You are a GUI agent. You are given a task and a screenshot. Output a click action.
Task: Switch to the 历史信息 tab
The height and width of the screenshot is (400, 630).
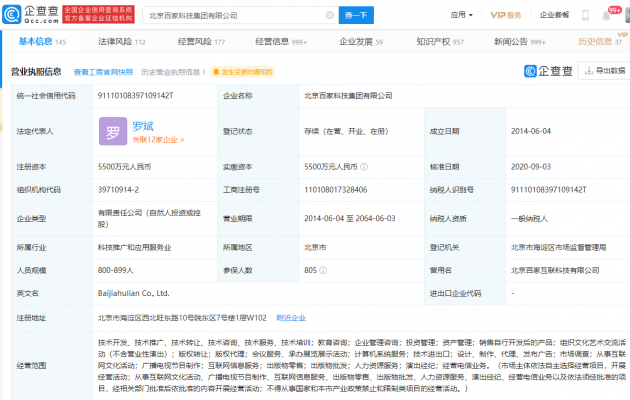[x=600, y=41]
